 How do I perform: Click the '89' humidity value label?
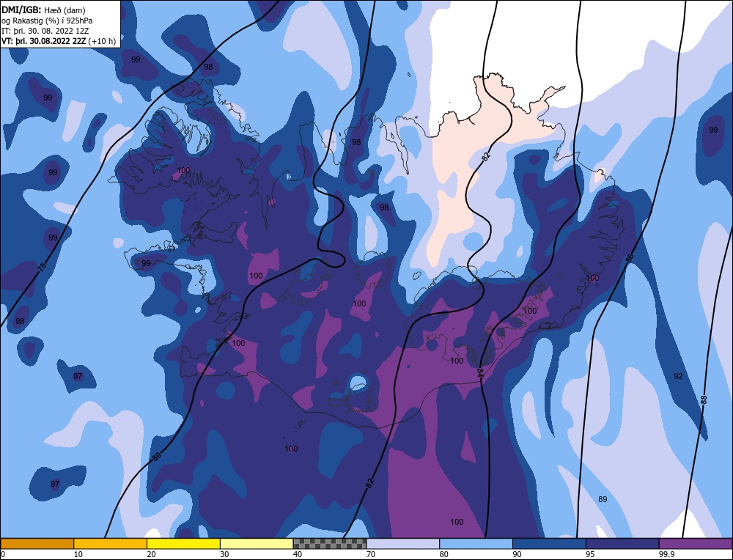pyautogui.click(x=603, y=499)
